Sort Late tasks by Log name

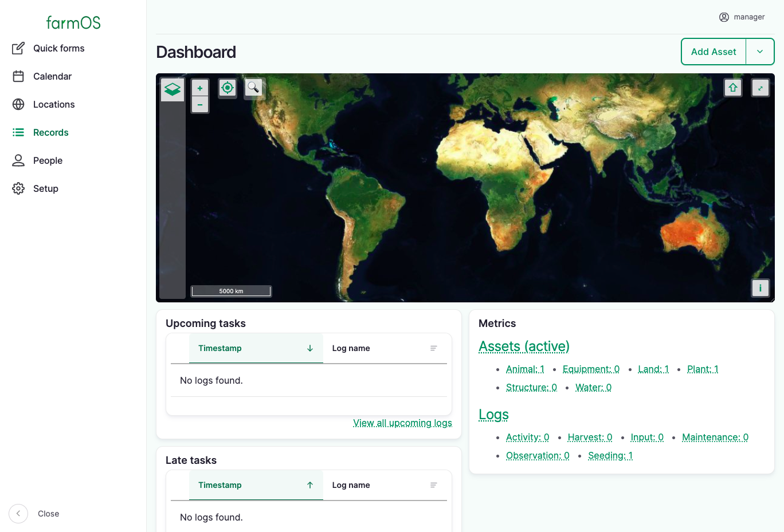point(385,485)
